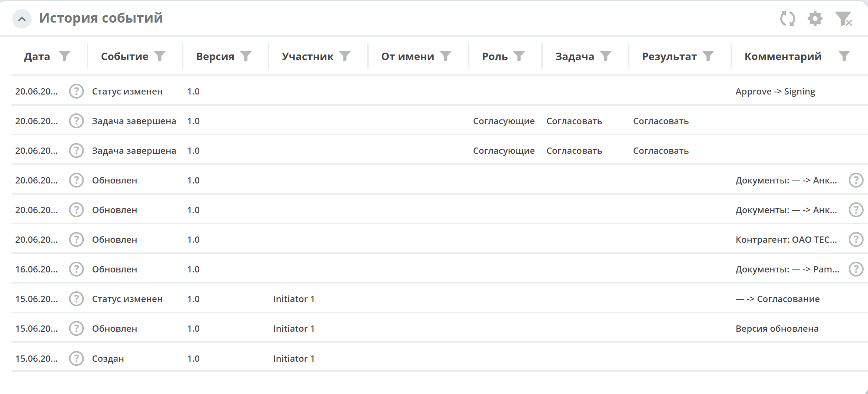868x394 pixels.
Task: Click the Версия column header
Action: click(x=215, y=56)
